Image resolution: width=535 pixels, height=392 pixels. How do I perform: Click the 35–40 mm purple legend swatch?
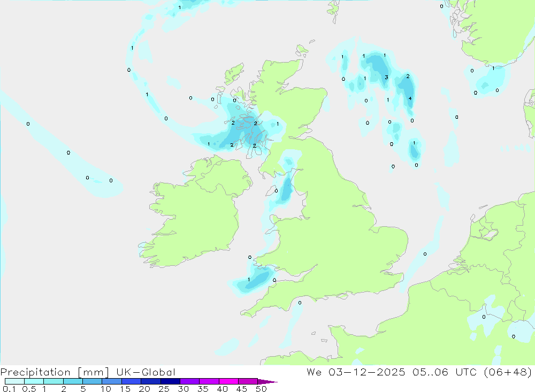(209, 381)
